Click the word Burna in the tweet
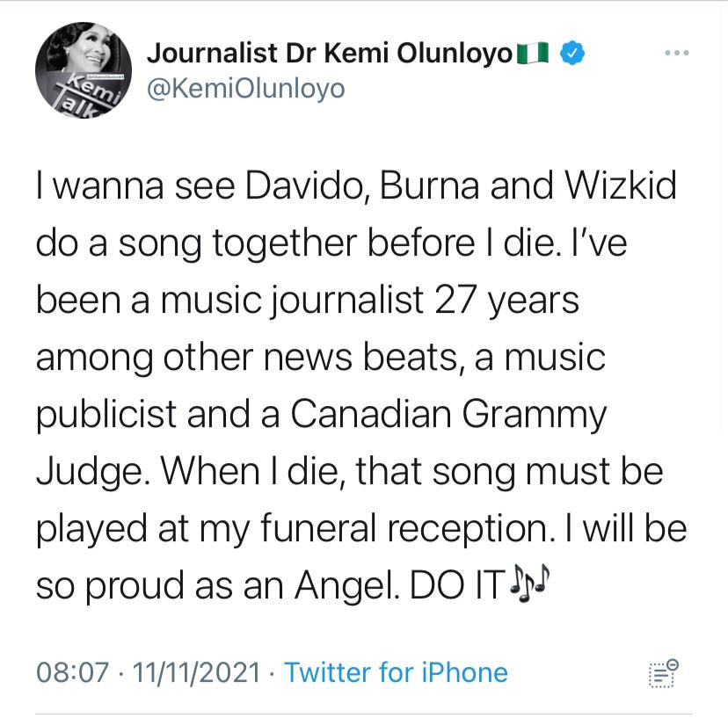The height and width of the screenshot is (725, 728). tap(426, 188)
